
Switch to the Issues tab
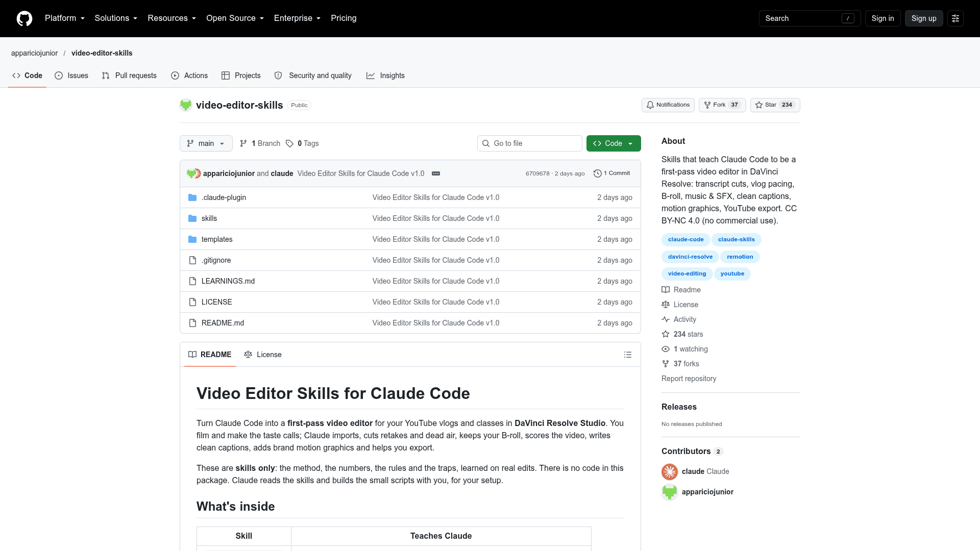tap(71, 76)
